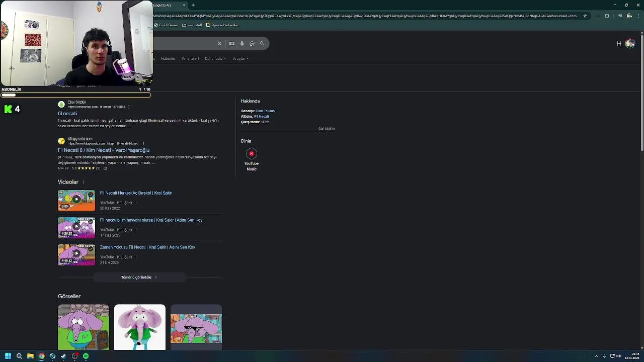Screen dimensions: 644x362
Task: Expand the Araçlar dropdown
Action: coord(240,59)
